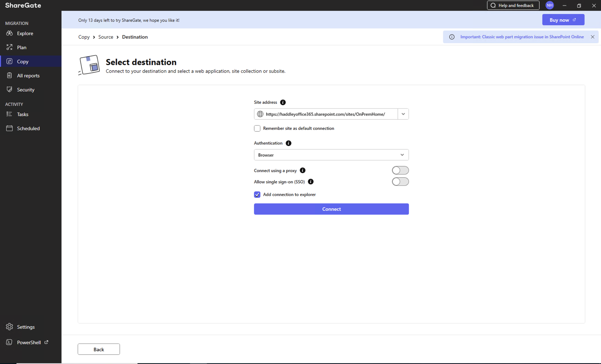Enable Allow single sign-on (SSO) toggle
Image resolution: width=601 pixels, height=364 pixels.
[400, 182]
